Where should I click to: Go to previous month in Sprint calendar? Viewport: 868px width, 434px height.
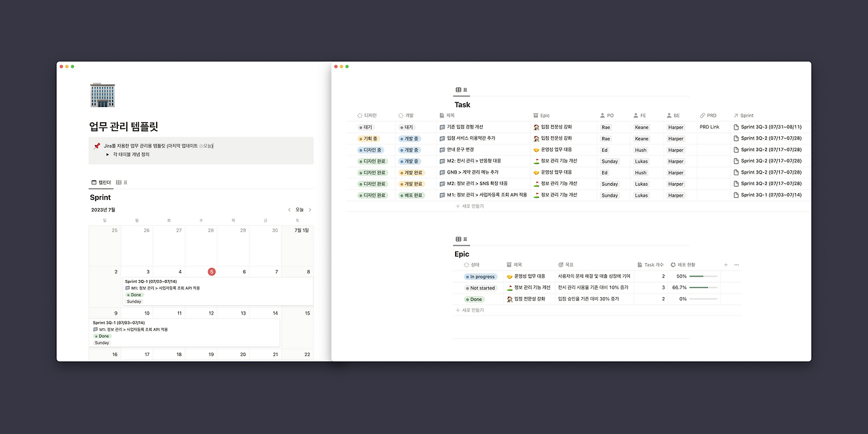(290, 210)
